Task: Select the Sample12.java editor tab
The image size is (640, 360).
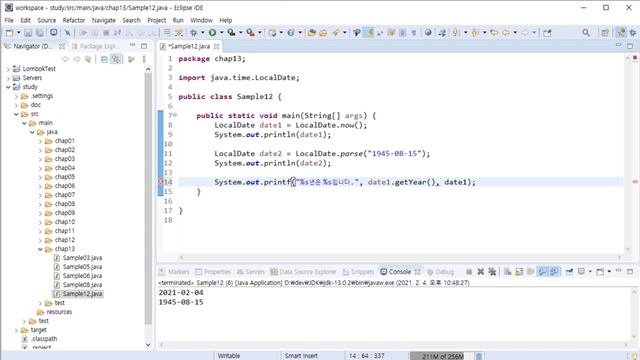Action: (x=189, y=47)
